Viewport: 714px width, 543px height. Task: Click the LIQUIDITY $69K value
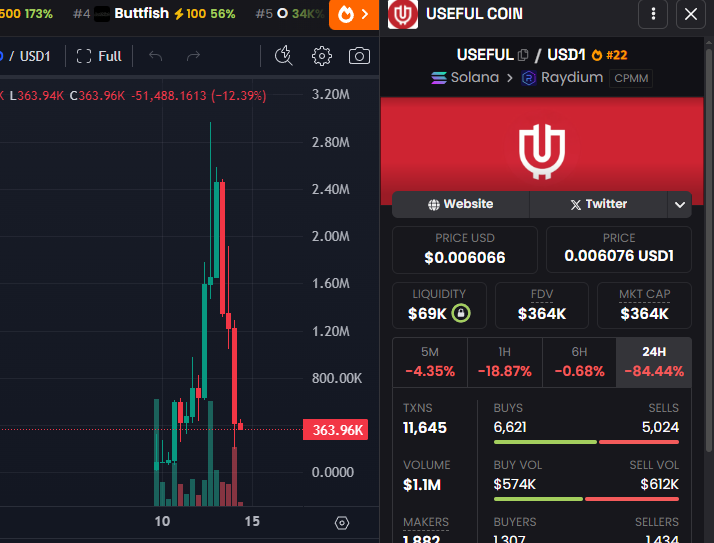tap(428, 313)
